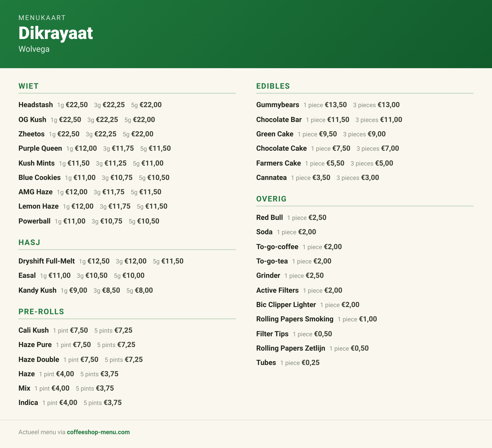Click the Kush Mints item name
Image resolution: width=492 pixels, height=448 pixels.
point(36,163)
